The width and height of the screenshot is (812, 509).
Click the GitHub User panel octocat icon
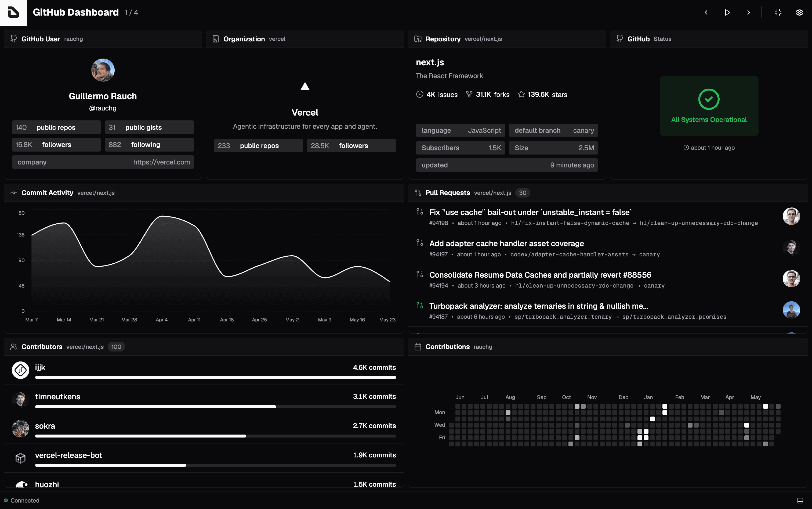pyautogui.click(x=14, y=39)
